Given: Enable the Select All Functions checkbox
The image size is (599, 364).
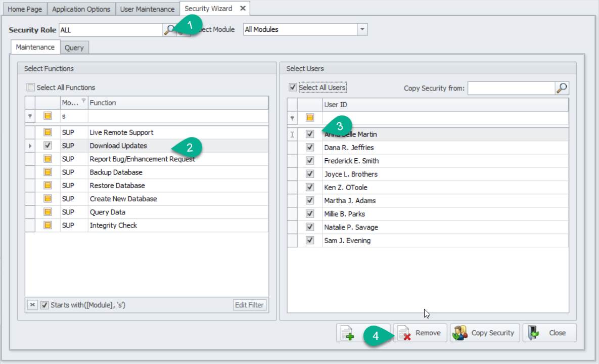Looking at the screenshot, I should (31, 87).
